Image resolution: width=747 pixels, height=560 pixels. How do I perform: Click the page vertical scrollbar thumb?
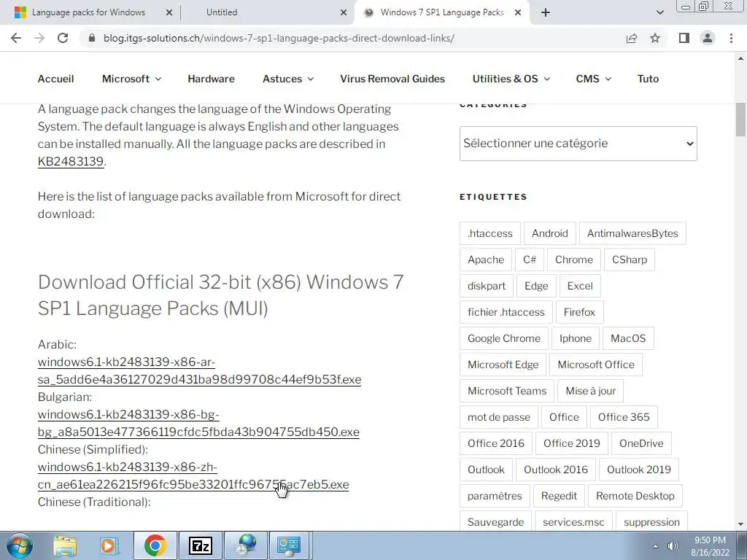[740, 119]
